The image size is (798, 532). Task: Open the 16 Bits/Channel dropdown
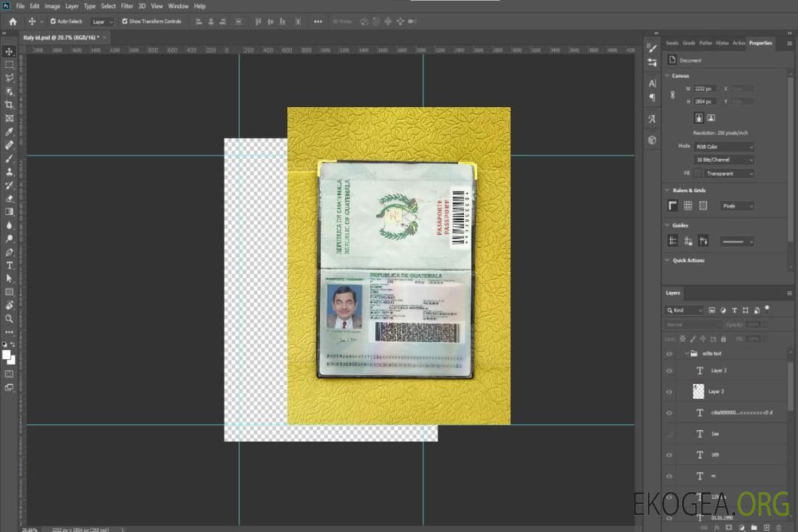coord(723,160)
